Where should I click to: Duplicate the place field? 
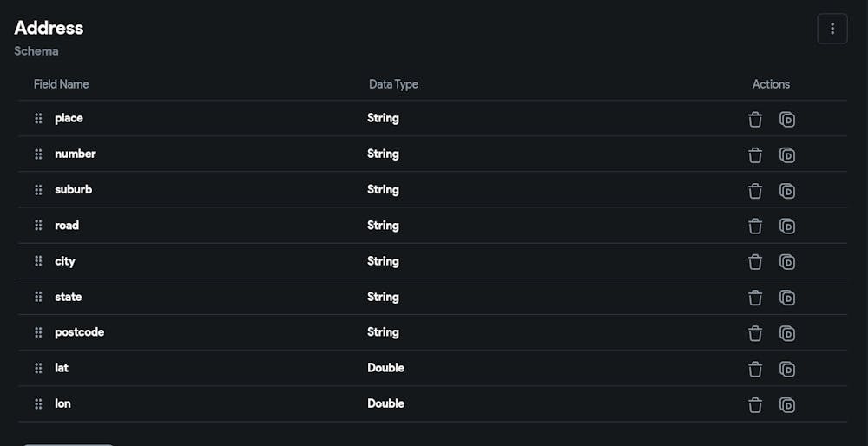[x=787, y=119]
